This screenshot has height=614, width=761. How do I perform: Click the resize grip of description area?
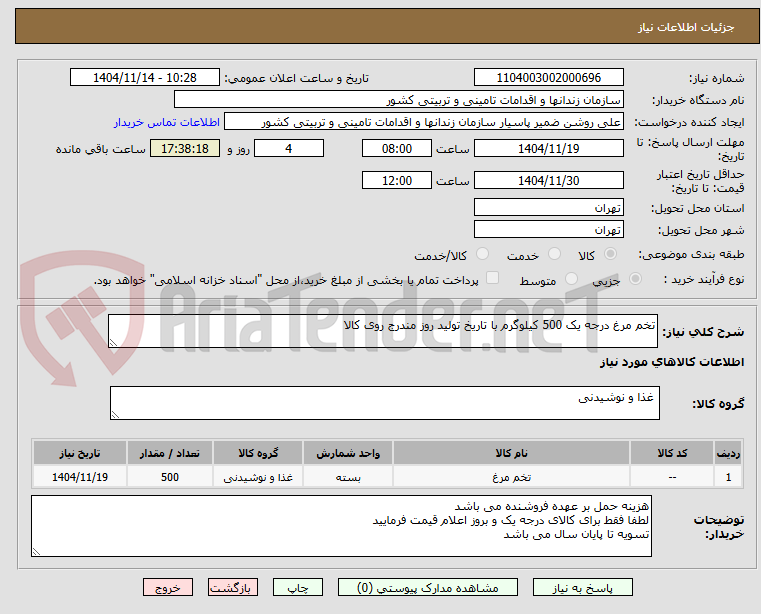click(x=113, y=343)
